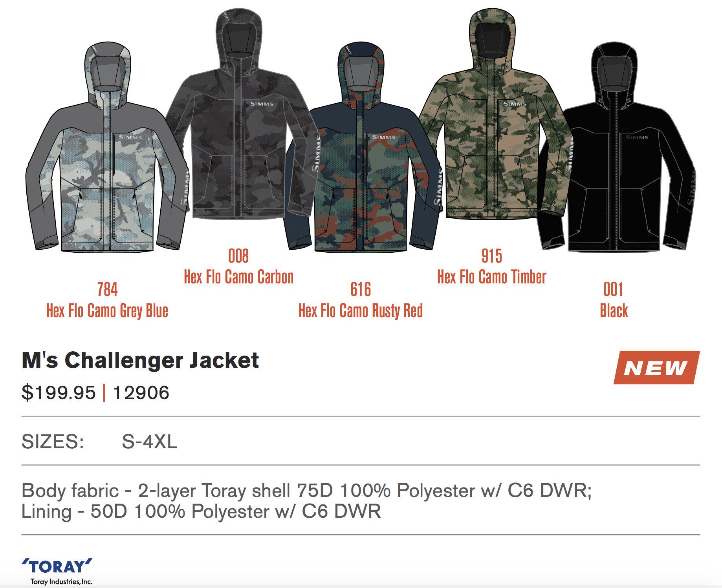This screenshot has width=722, height=588.
Task: Click the S-4XL sizes value
Action: [x=149, y=442]
